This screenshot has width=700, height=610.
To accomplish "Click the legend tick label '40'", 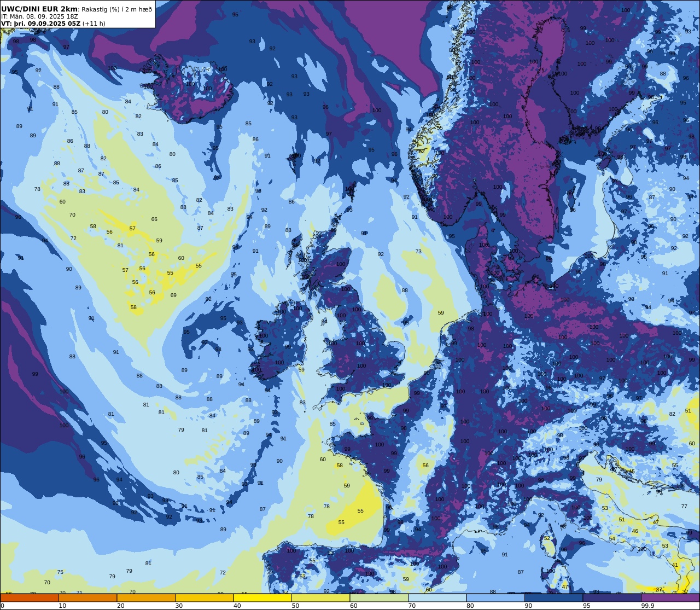I will pos(237,606).
